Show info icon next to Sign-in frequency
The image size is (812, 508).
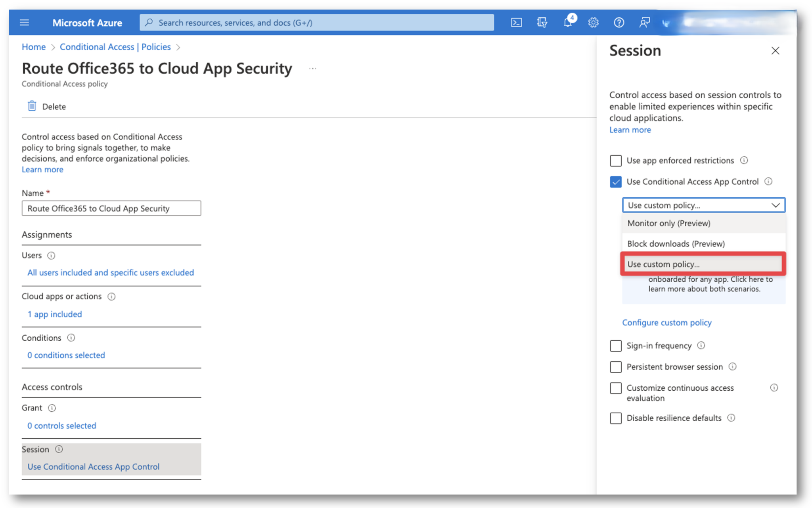pos(701,346)
